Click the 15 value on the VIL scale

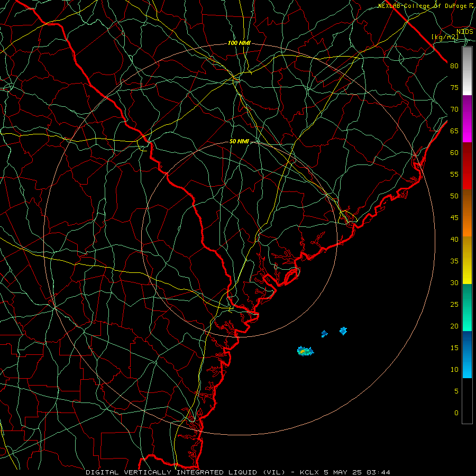click(x=454, y=348)
